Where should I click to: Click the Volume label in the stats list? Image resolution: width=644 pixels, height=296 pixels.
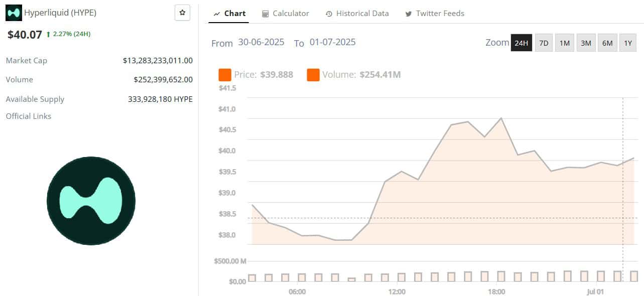click(x=19, y=79)
